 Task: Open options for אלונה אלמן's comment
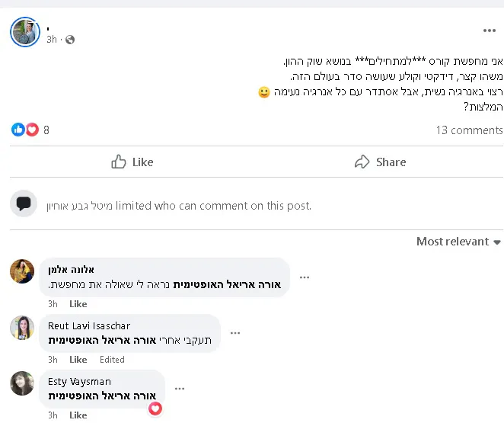point(305,277)
